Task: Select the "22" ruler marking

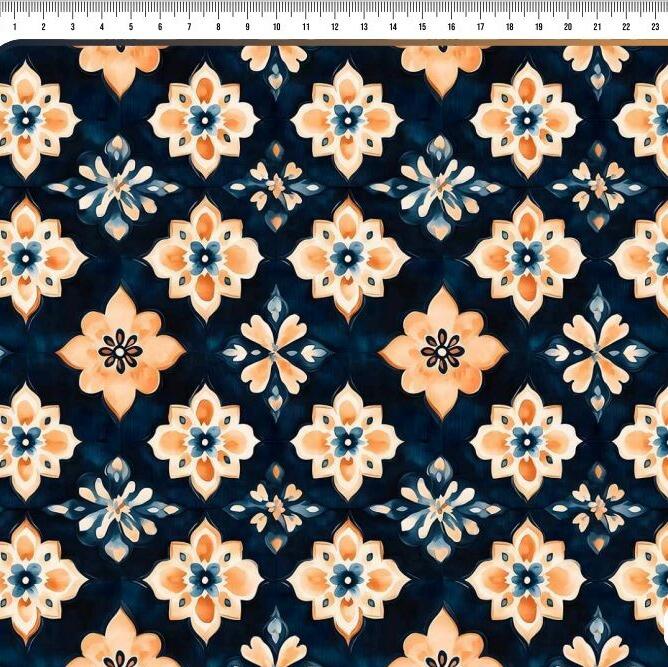Action: (626, 27)
